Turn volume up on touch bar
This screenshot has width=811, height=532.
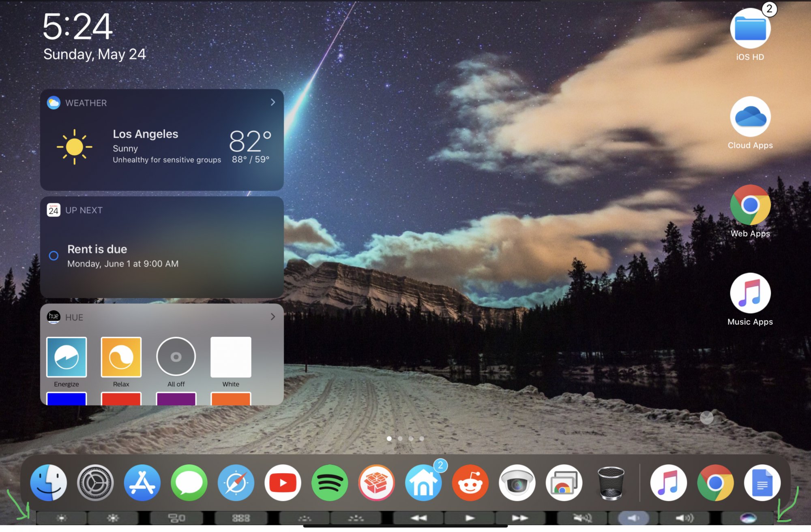tap(685, 518)
